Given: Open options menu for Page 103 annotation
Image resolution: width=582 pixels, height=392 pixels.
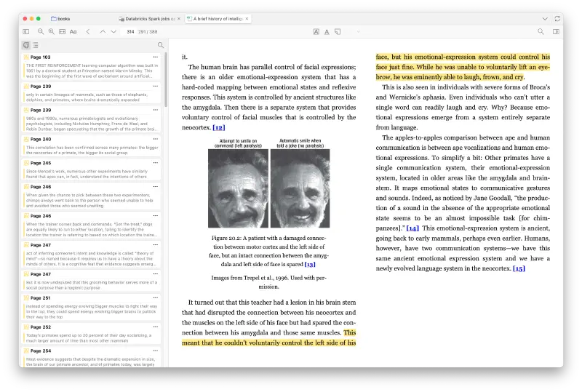Looking at the screenshot, I should point(155,57).
